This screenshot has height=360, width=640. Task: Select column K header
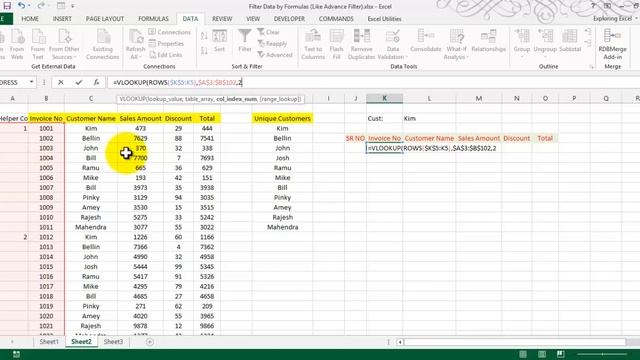pos(384,98)
